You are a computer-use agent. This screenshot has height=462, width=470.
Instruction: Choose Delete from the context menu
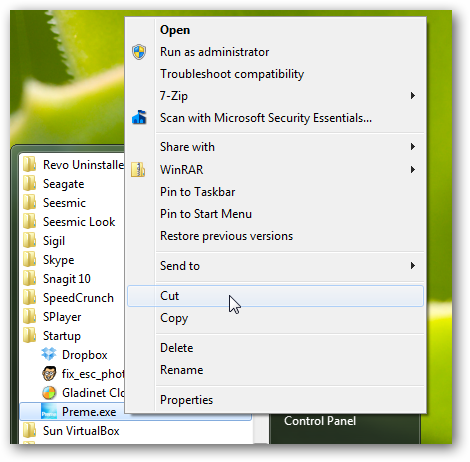point(275,348)
